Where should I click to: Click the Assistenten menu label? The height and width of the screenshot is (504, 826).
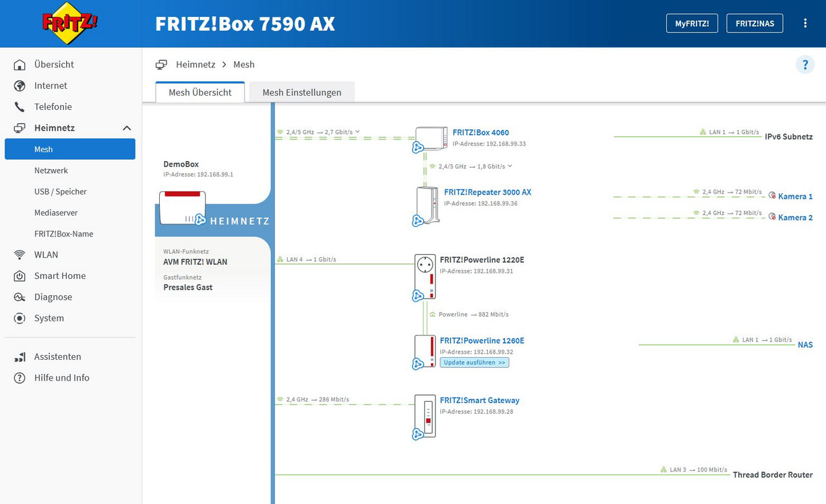click(57, 357)
